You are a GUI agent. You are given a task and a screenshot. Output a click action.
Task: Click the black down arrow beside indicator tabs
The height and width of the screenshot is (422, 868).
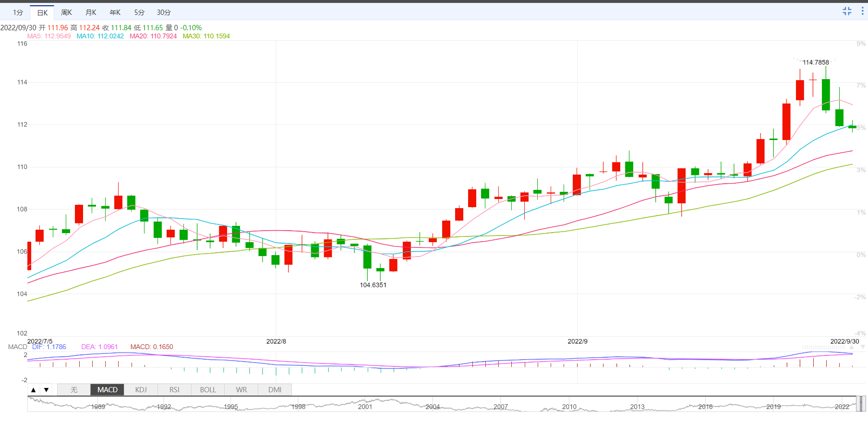coord(47,390)
